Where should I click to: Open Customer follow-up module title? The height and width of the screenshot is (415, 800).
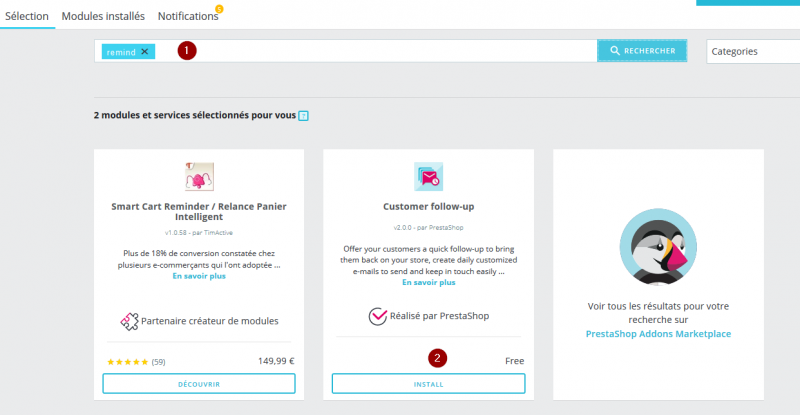coord(429,206)
